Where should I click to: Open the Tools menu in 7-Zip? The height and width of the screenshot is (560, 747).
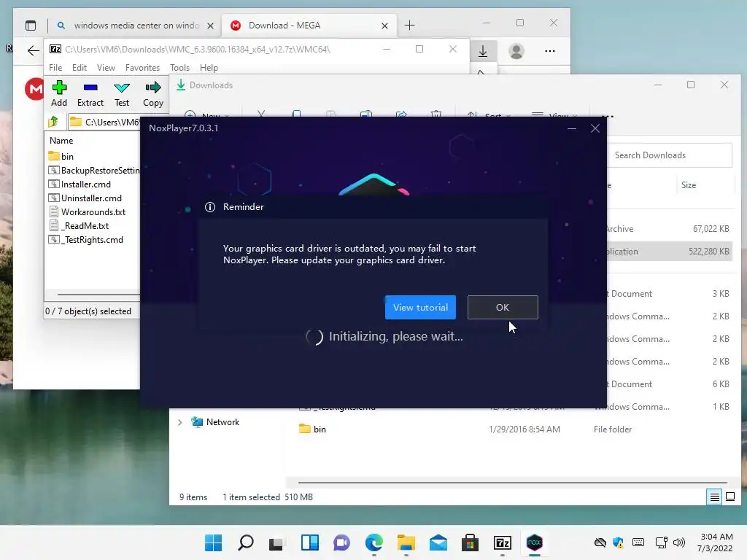(179, 68)
